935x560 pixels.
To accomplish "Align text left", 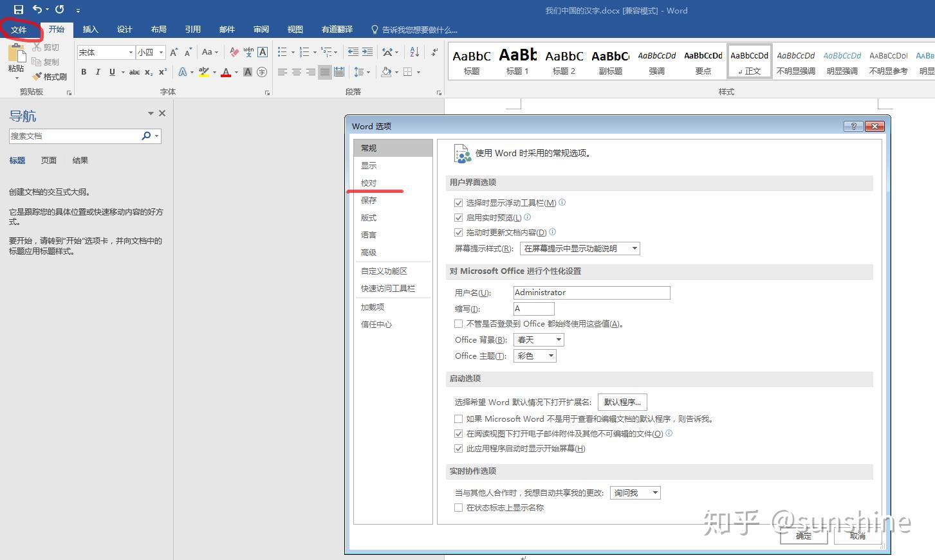I will [282, 72].
